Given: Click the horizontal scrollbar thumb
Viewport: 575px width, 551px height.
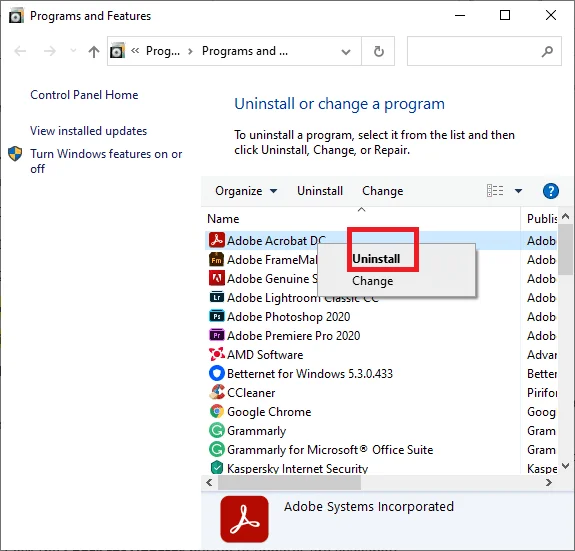Looking at the screenshot, I should [x=289, y=483].
